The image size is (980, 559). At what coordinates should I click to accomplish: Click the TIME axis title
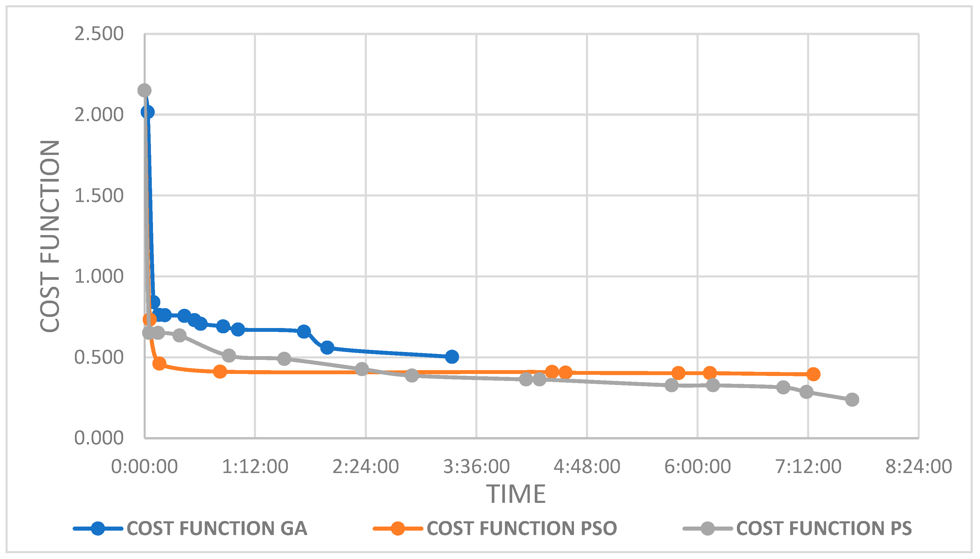click(516, 494)
